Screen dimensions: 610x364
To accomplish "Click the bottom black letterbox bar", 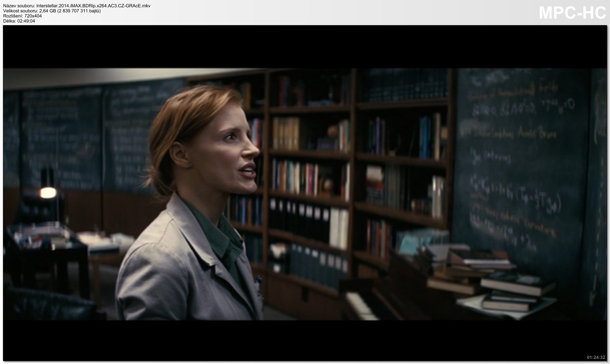I will (x=305, y=340).
